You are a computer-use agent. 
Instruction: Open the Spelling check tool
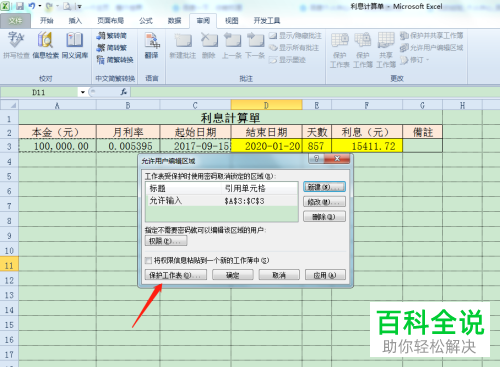click(x=16, y=45)
